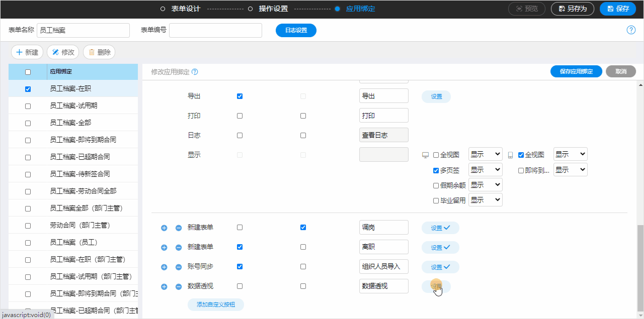This screenshot has width=644, height=319.
Task: Toggle the 多页签 checkbox
Action: [436, 171]
